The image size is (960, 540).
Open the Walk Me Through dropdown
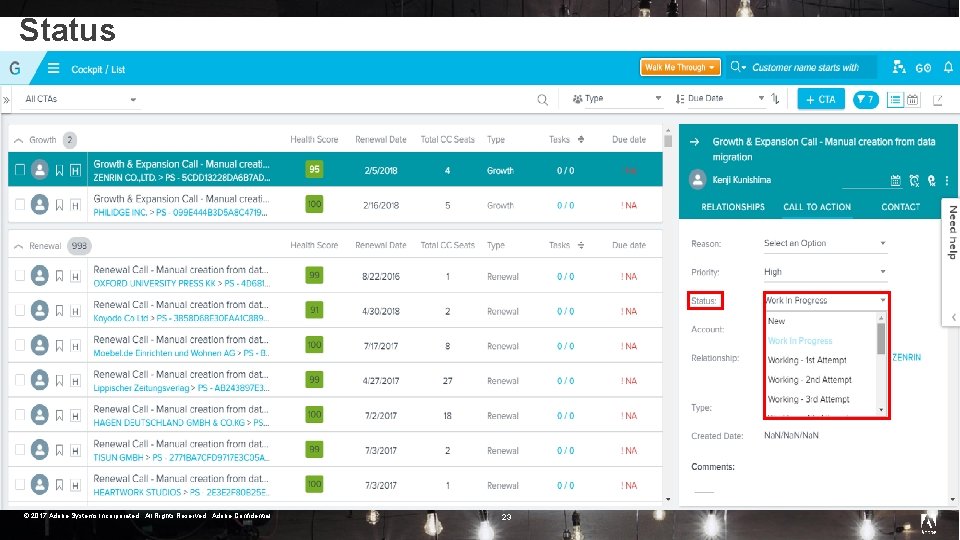pyautogui.click(x=680, y=67)
